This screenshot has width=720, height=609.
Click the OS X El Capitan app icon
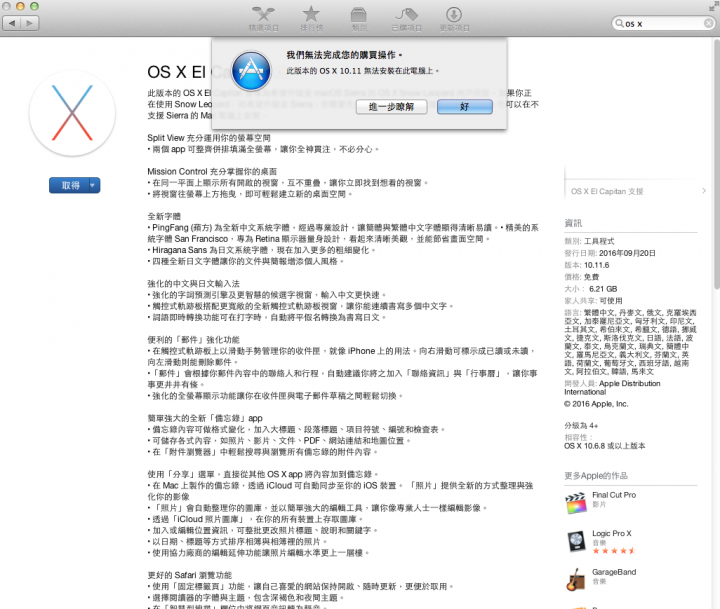coord(72,113)
